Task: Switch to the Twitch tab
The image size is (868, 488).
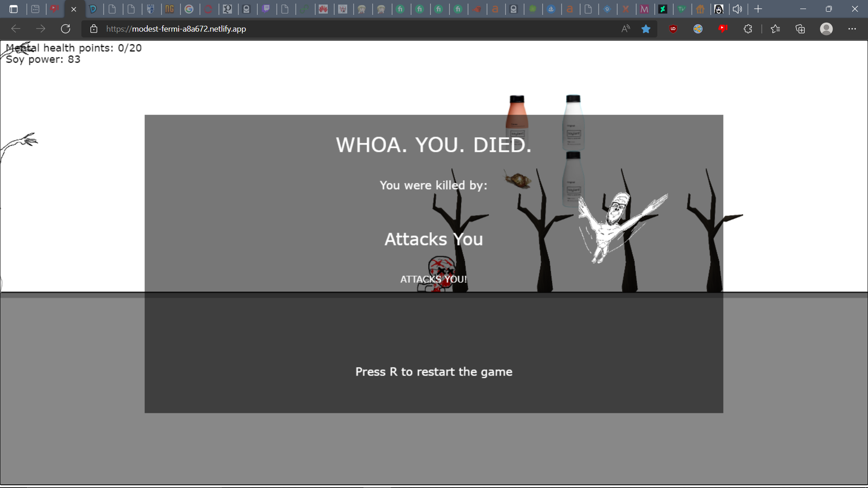Action: point(266,9)
